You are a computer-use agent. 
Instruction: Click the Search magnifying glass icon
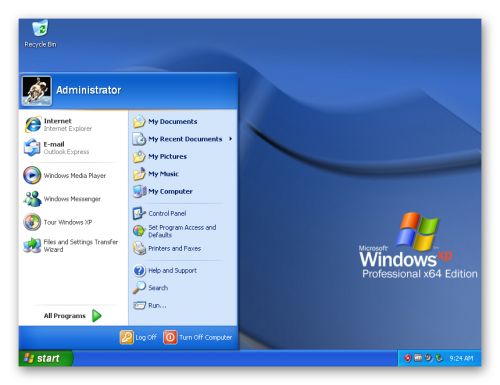coord(139,288)
